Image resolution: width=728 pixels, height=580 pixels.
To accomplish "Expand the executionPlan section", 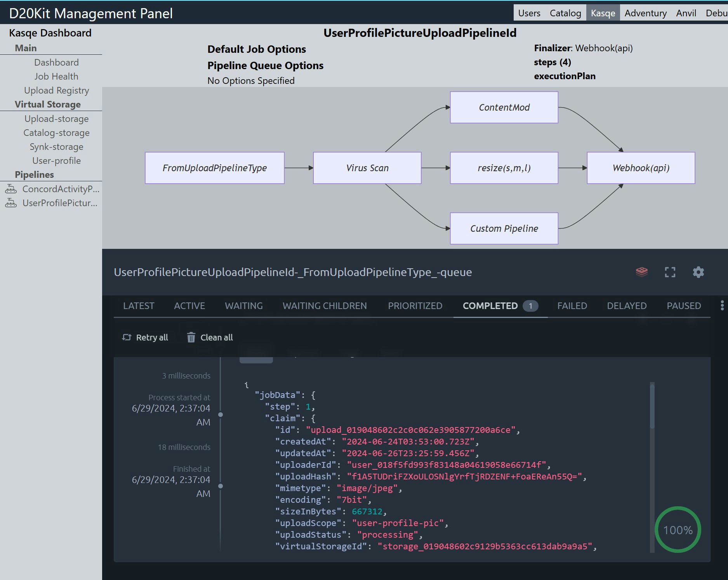I will pyautogui.click(x=564, y=76).
